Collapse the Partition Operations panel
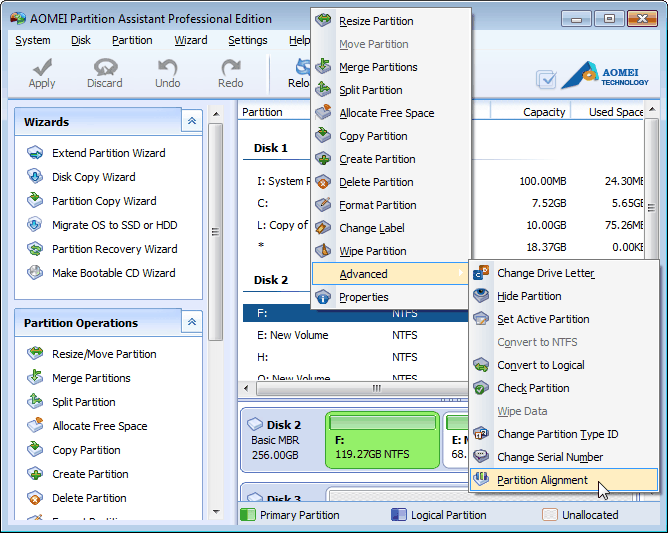668x533 pixels. pyautogui.click(x=192, y=322)
